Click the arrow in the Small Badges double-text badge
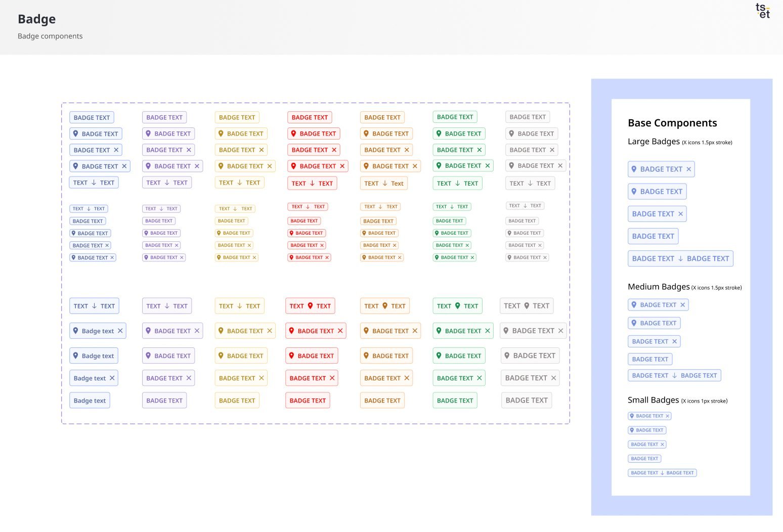Image resolution: width=783 pixels, height=532 pixels. click(662, 473)
